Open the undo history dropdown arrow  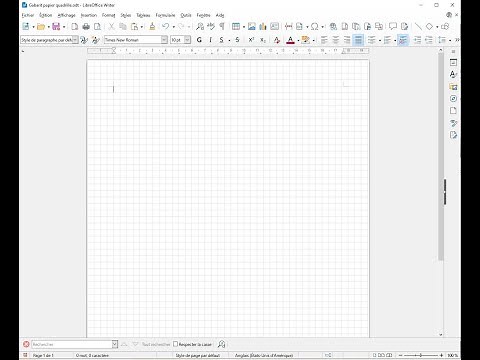click(173, 27)
